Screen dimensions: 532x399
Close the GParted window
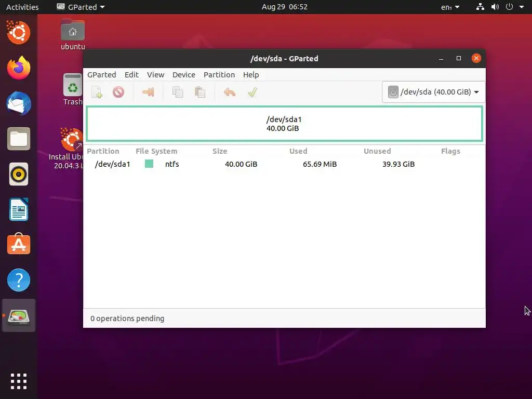476,58
